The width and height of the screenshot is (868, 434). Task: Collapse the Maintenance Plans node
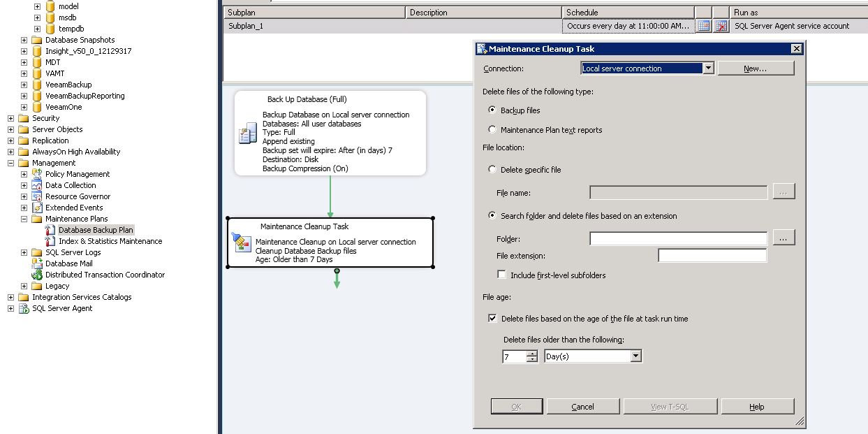24,219
